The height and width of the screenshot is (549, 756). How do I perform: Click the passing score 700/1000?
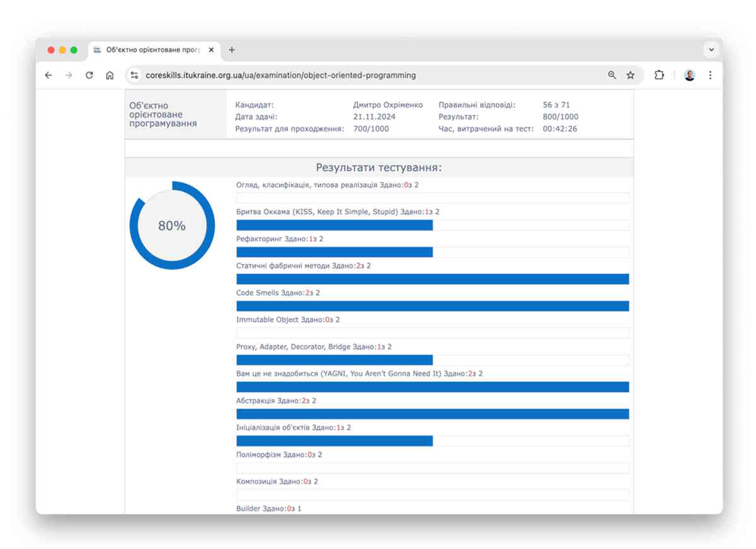[x=371, y=128]
